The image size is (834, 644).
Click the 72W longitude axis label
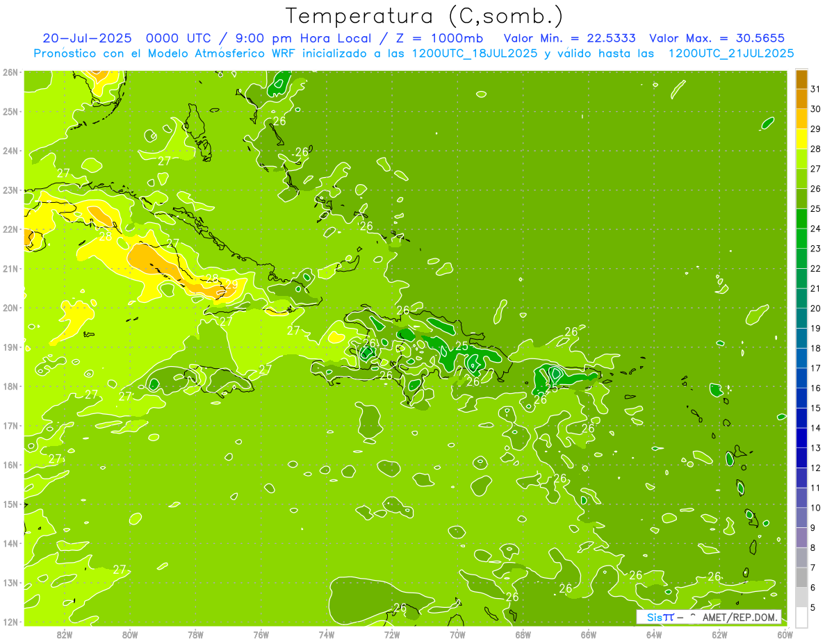[x=392, y=634]
